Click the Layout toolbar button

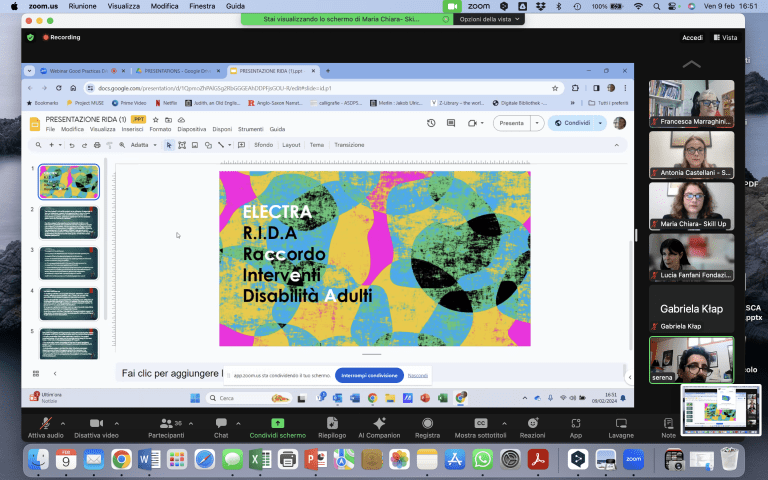pos(291,145)
